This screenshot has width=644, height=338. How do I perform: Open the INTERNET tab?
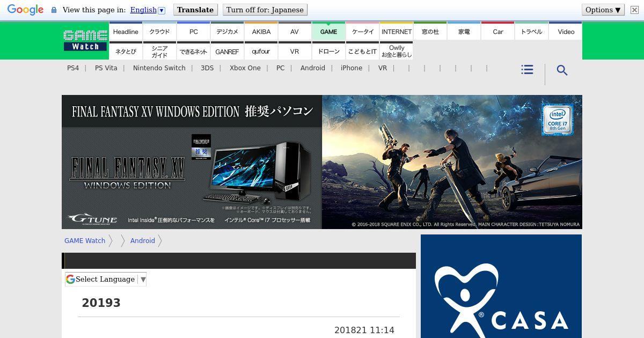[x=396, y=32]
